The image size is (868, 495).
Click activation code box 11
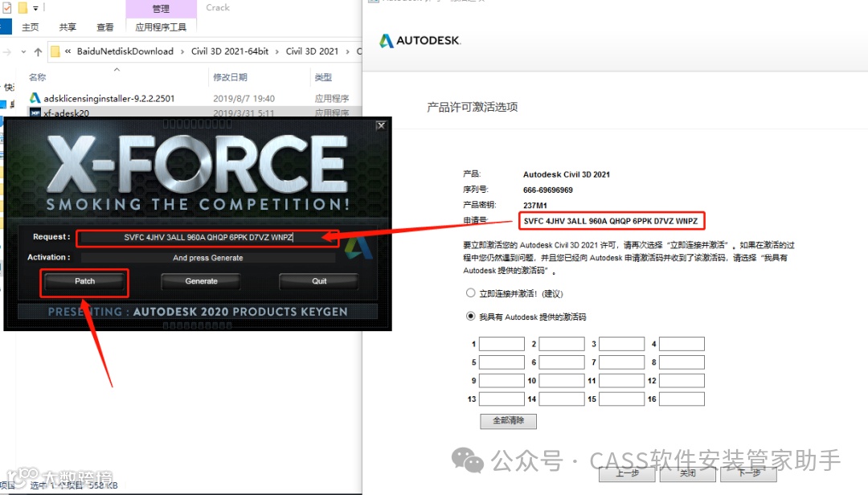(x=621, y=380)
